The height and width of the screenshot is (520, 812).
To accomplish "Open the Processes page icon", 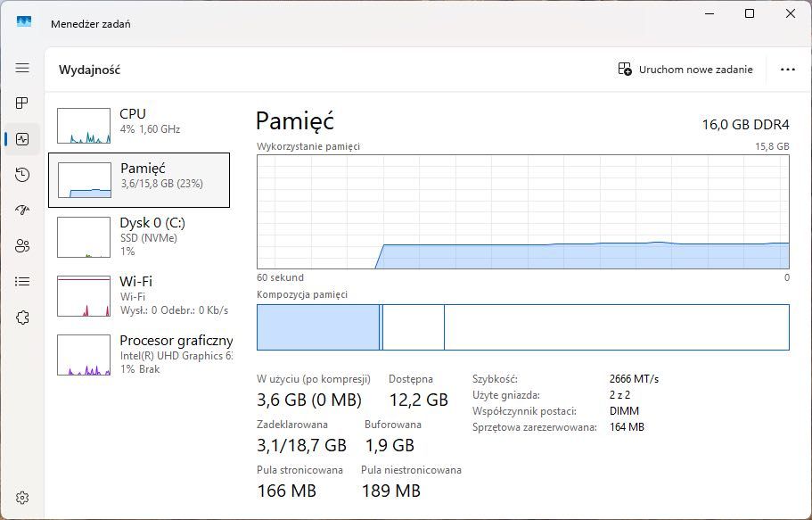I will click(22, 103).
